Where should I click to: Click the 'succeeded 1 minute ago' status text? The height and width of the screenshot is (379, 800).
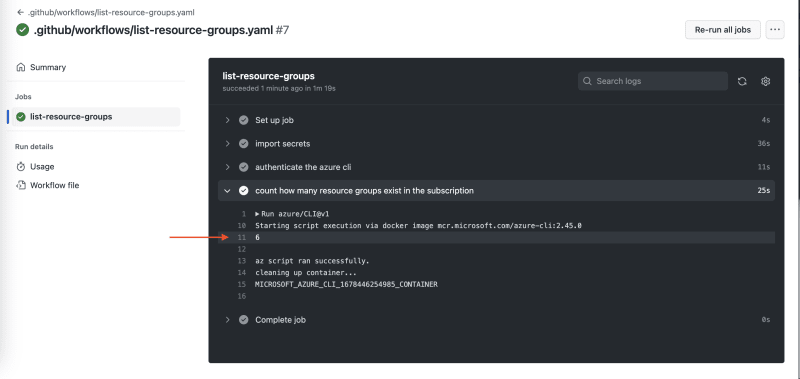pos(279,88)
